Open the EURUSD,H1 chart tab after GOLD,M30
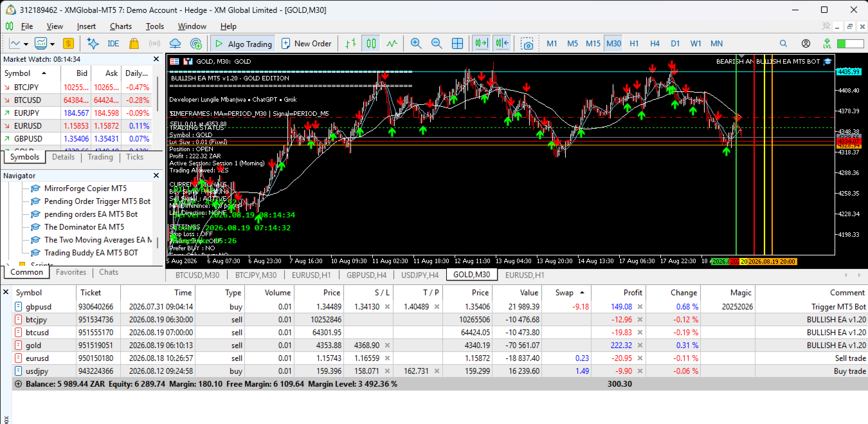868x424 pixels. [x=525, y=275]
